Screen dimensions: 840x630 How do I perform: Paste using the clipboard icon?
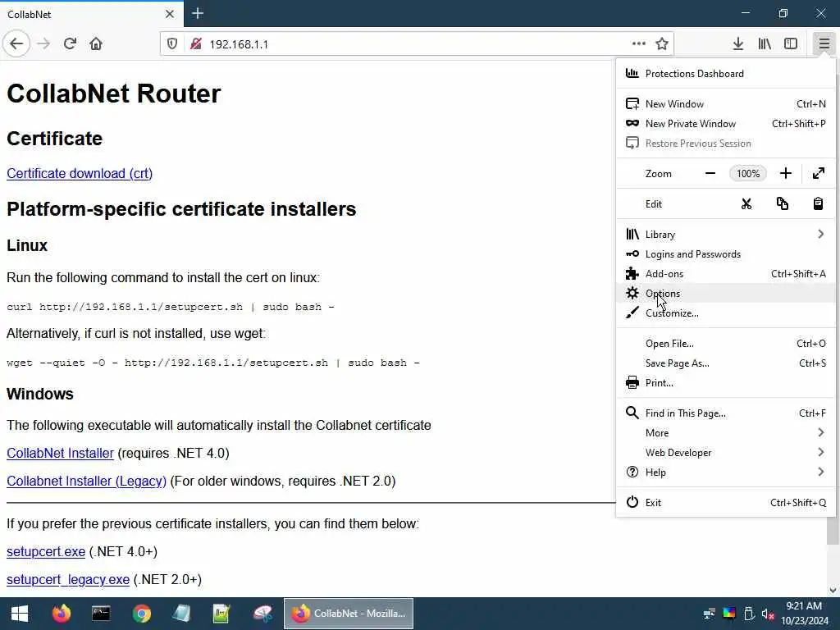point(818,204)
